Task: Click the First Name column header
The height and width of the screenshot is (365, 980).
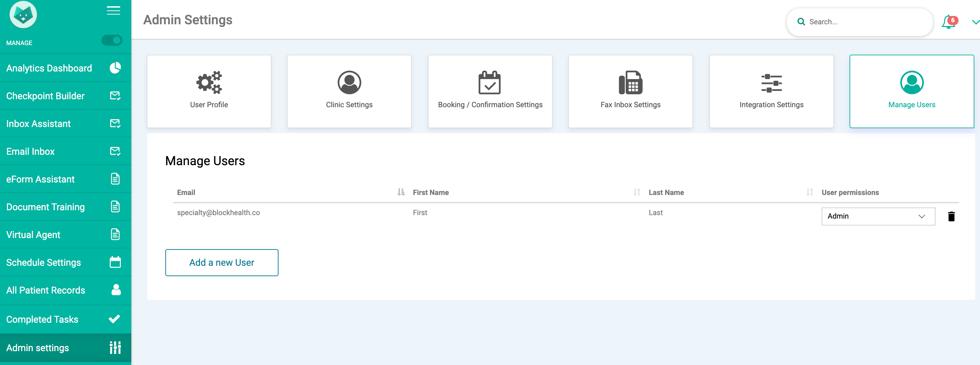Action: 431,192
